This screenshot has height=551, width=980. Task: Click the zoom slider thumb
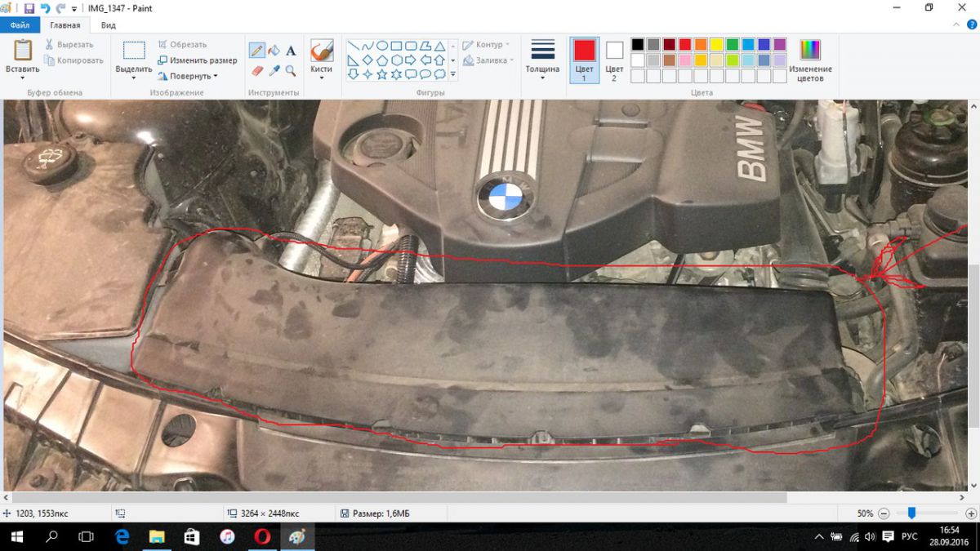click(x=911, y=513)
